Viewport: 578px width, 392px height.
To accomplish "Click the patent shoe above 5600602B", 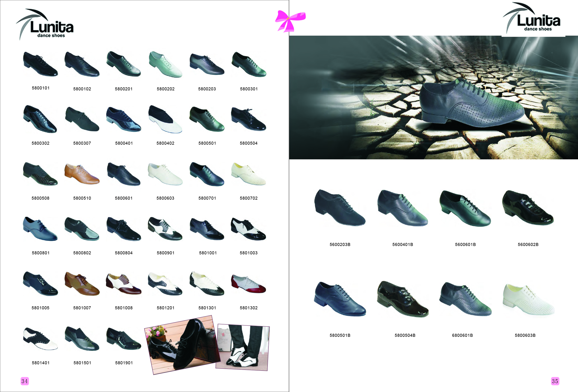I will tap(528, 208).
